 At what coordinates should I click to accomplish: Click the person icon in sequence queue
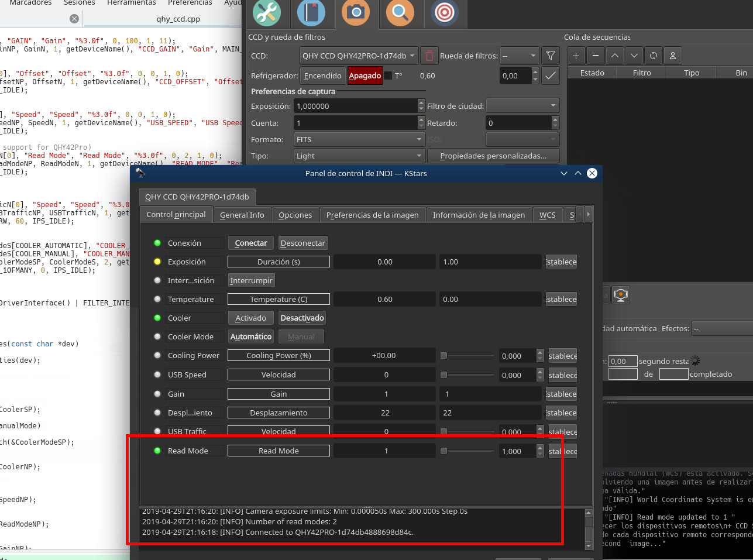click(x=672, y=56)
